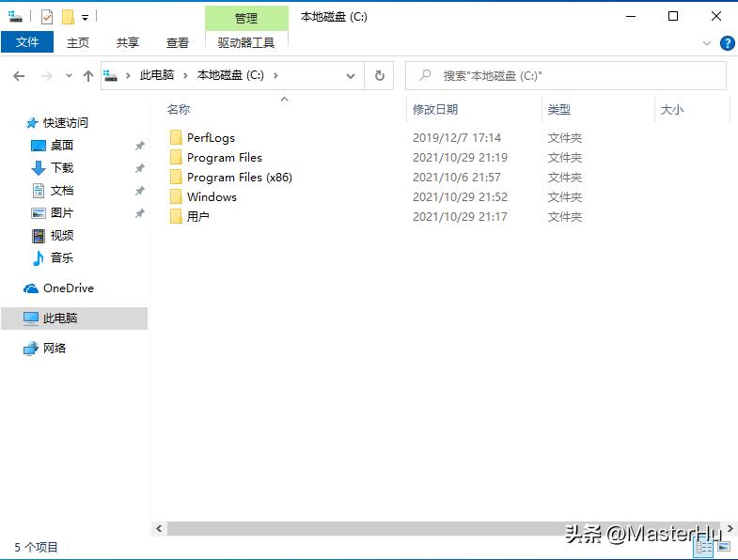Switch to details view layout icon
The image size is (738, 560).
pos(704,547)
